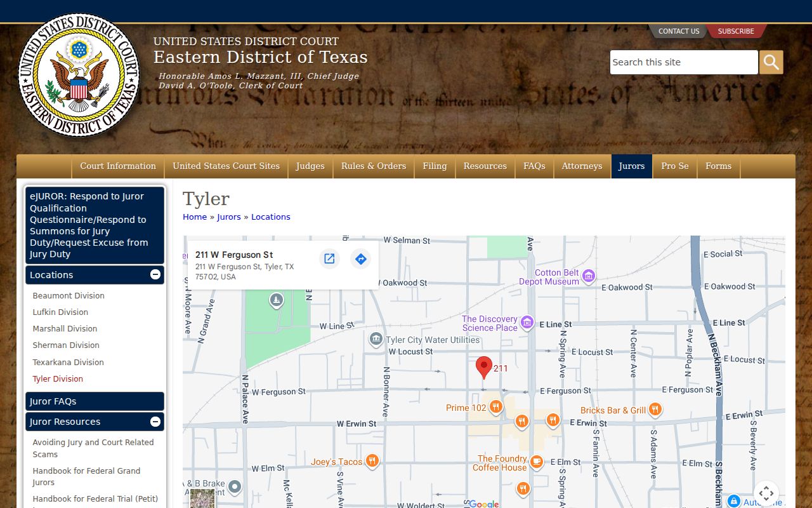Click the Cotton Belt Depot Museum marker
The width and height of the screenshot is (812, 508).
pos(589,276)
